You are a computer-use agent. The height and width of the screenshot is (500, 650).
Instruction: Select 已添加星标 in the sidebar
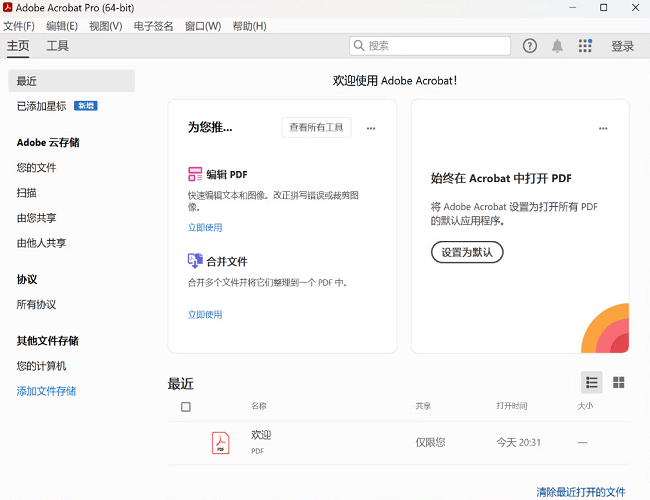[43, 106]
